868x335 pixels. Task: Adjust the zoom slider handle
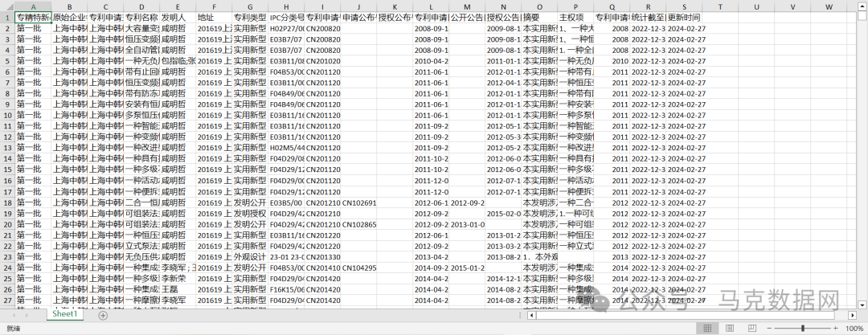(803, 329)
